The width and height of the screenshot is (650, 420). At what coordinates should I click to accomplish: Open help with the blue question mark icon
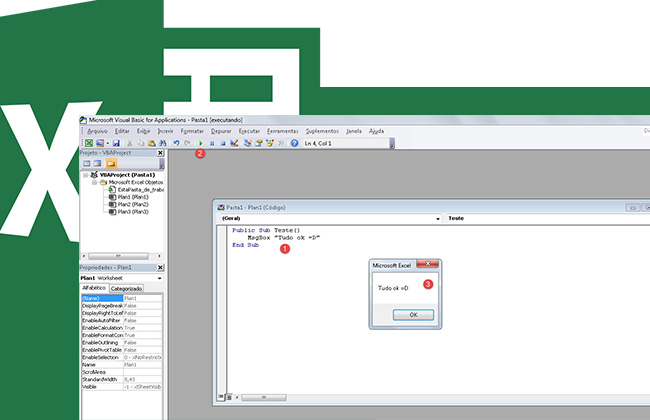(294, 143)
